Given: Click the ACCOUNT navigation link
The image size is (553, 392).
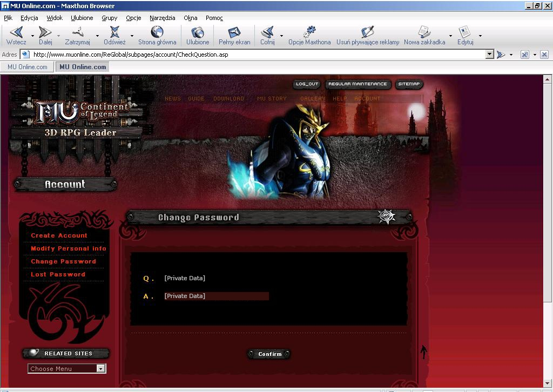Looking at the screenshot, I should pyautogui.click(x=367, y=99).
